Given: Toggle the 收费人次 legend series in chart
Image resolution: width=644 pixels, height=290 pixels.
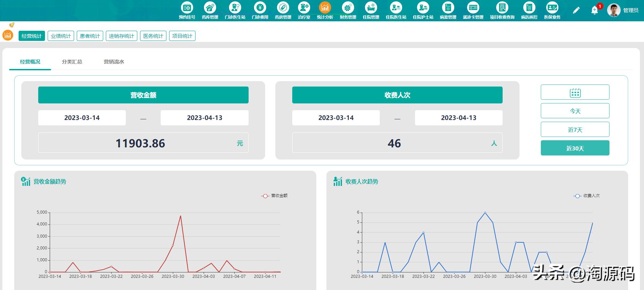Looking at the screenshot, I should (586, 196).
